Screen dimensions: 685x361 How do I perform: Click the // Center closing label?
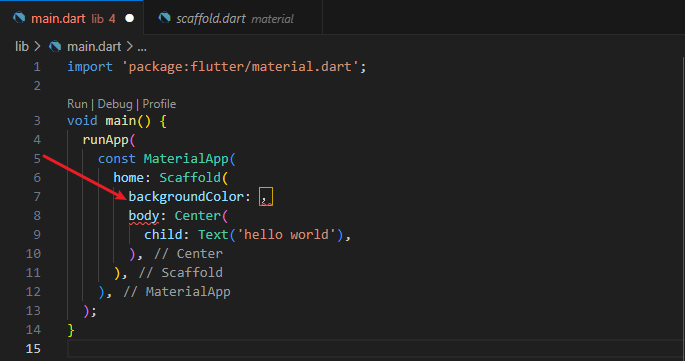(x=188, y=254)
